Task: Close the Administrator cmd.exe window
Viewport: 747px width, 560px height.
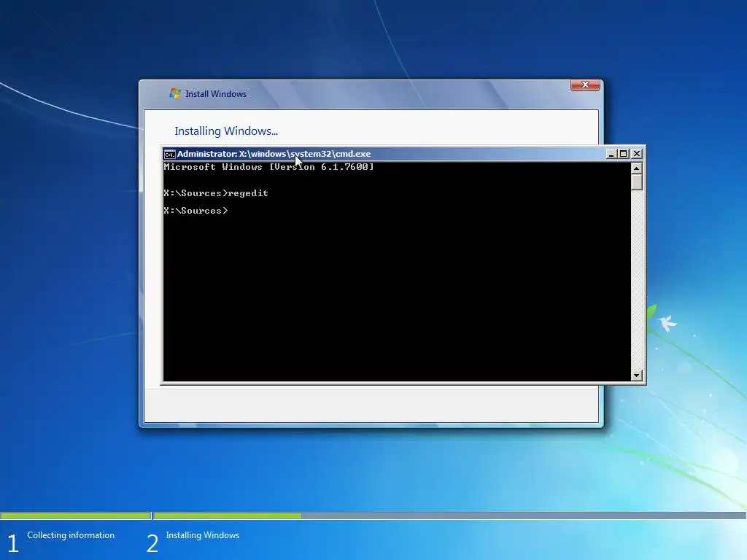Action: tap(636, 154)
